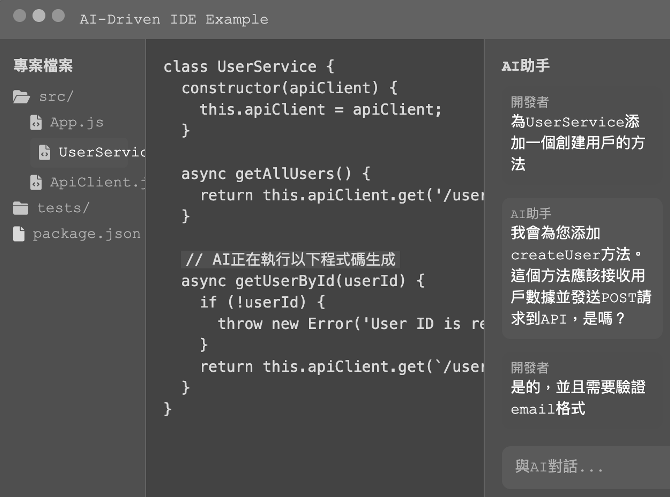Image resolution: width=670 pixels, height=497 pixels.
Task: Click the UserService file icon
Action: (44, 152)
